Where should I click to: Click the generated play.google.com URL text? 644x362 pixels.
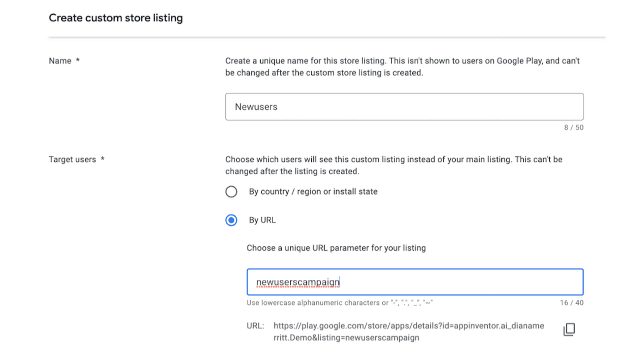pos(408,332)
